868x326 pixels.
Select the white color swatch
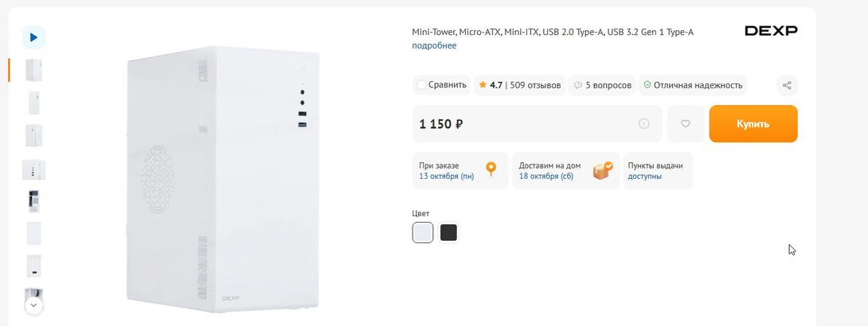coord(423,232)
